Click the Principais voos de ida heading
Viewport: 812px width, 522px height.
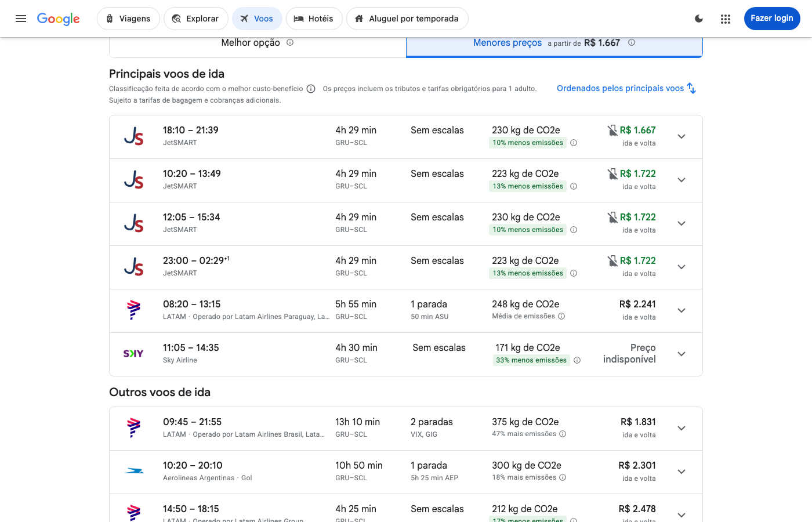tap(166, 74)
